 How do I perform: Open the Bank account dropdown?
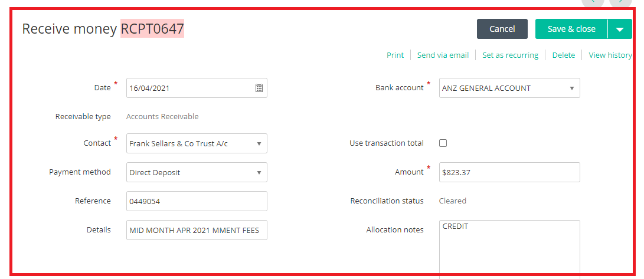[509, 88]
